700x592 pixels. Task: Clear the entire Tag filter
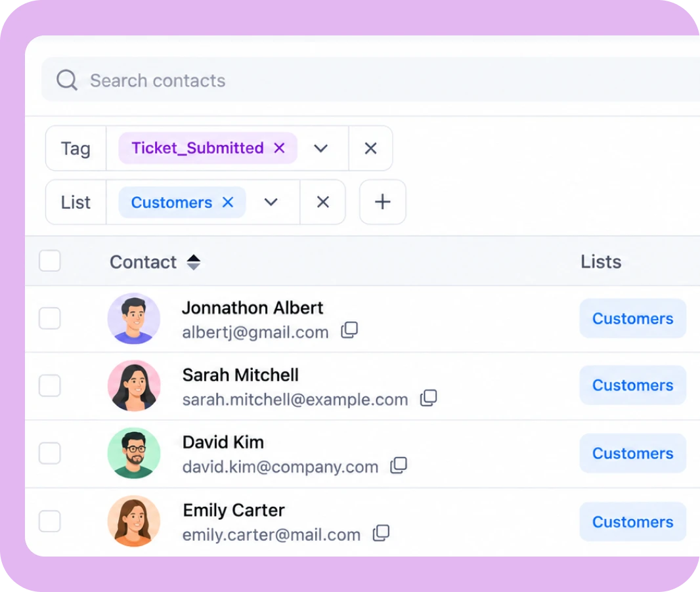[370, 148]
